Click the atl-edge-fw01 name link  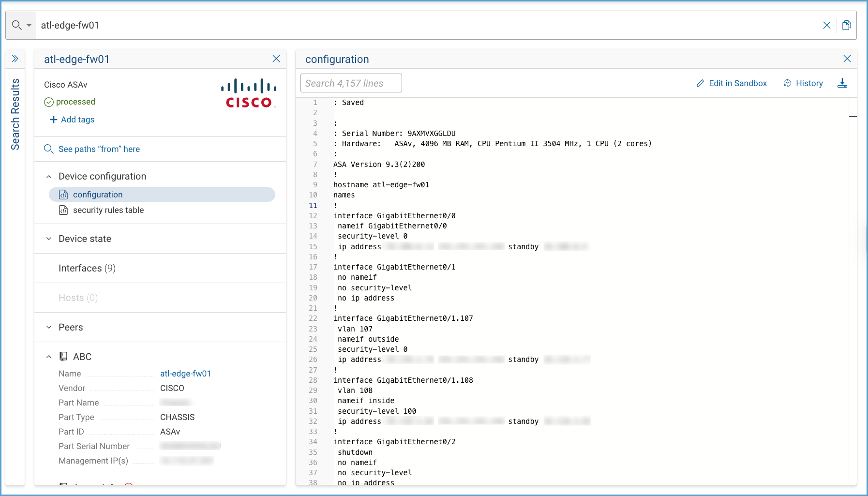click(185, 374)
